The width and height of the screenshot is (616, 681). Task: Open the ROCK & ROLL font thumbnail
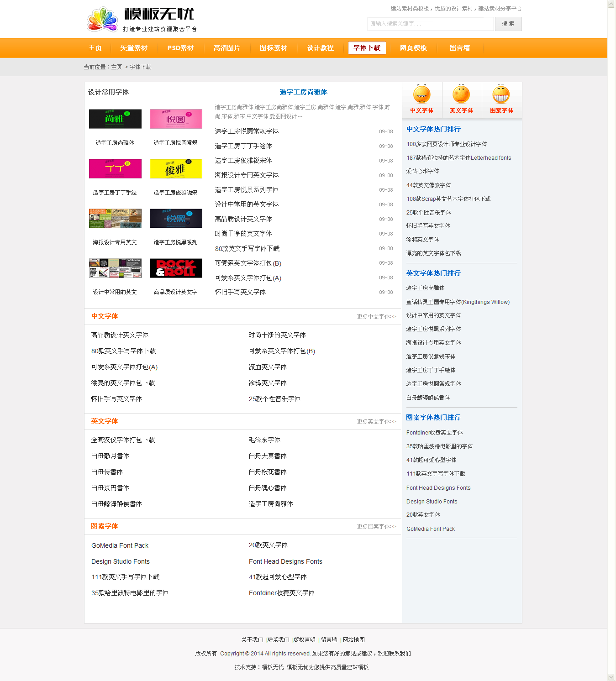pyautogui.click(x=176, y=268)
